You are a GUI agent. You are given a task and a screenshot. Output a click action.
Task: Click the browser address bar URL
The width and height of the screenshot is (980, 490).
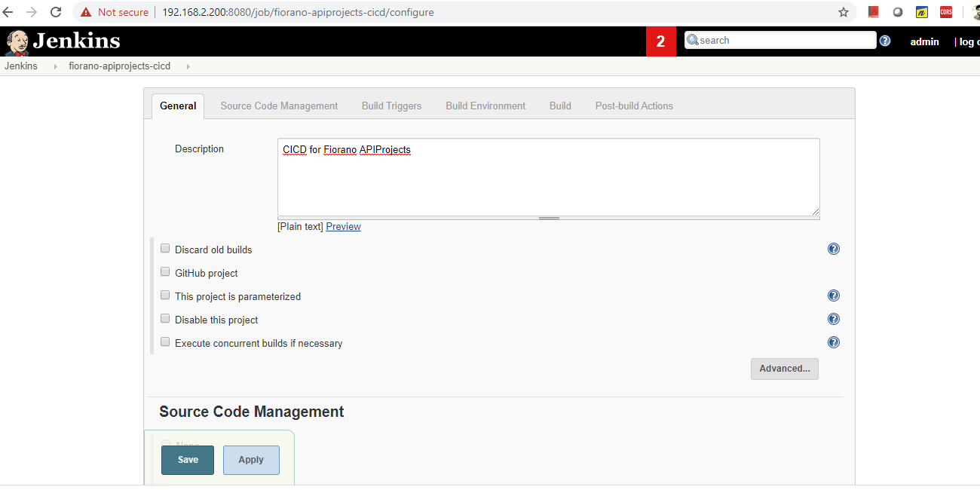298,12
